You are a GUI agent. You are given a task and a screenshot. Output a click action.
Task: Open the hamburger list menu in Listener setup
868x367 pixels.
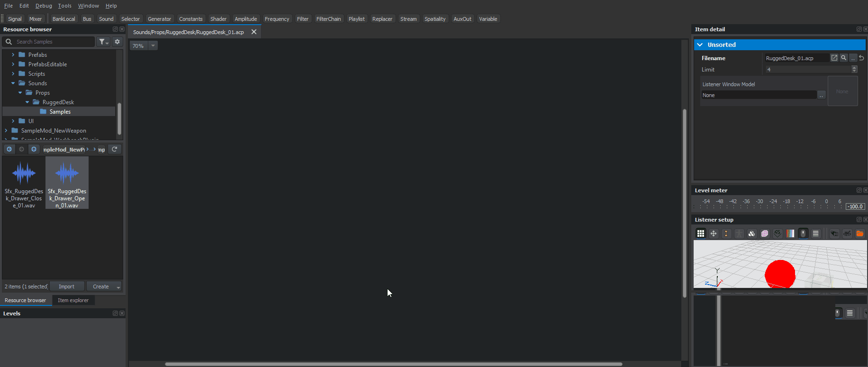pyautogui.click(x=816, y=233)
